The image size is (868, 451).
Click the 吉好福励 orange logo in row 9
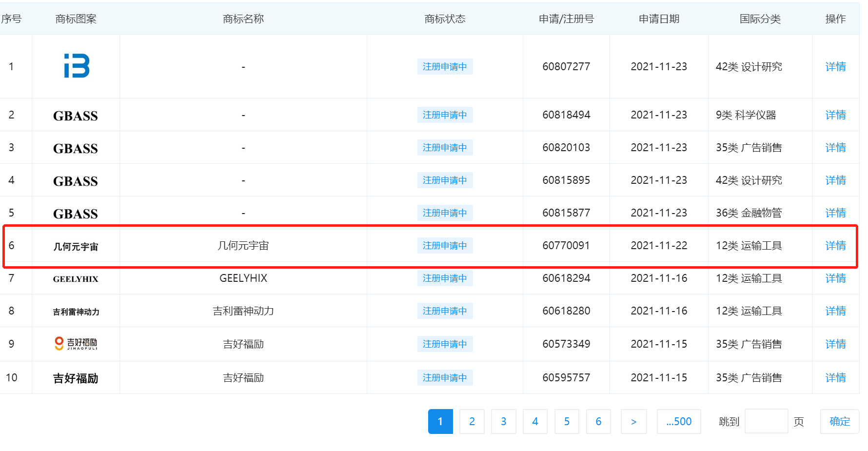[x=76, y=344]
